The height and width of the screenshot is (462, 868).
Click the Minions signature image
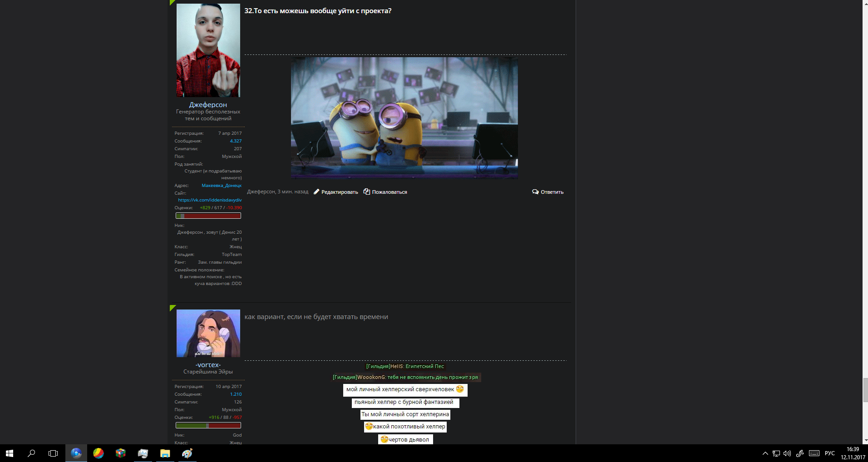404,118
